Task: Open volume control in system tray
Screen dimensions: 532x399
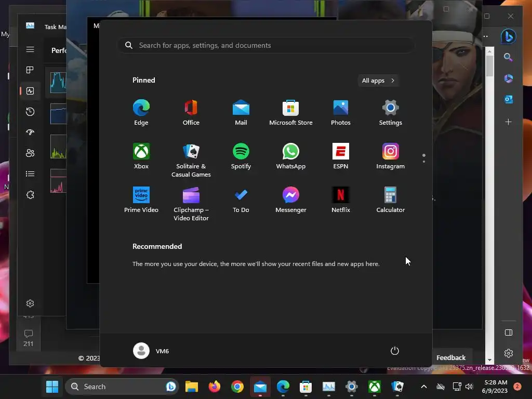Action: (x=469, y=387)
